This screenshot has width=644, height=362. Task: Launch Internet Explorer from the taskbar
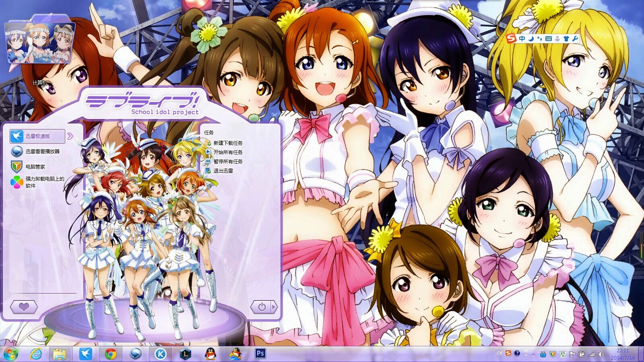[x=36, y=354]
